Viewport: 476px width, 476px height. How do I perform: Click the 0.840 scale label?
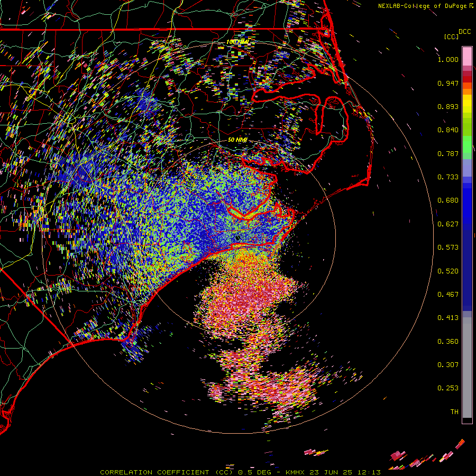(448, 130)
